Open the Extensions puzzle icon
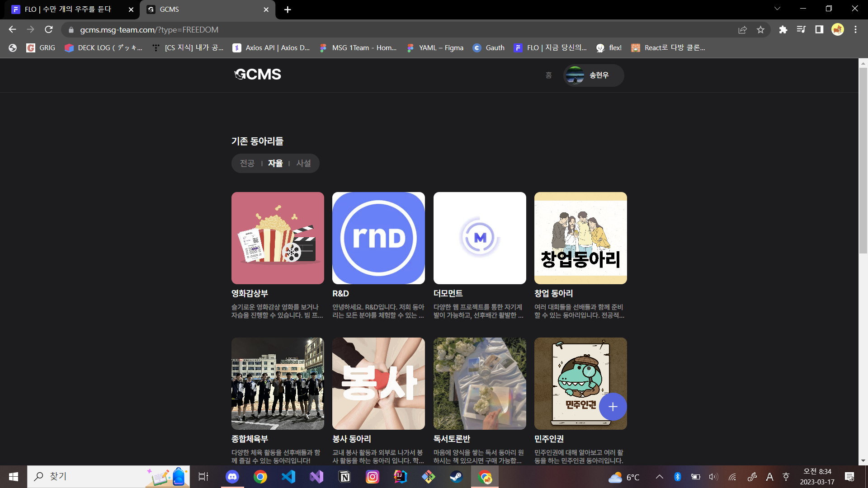The height and width of the screenshot is (488, 868). pos(783,29)
